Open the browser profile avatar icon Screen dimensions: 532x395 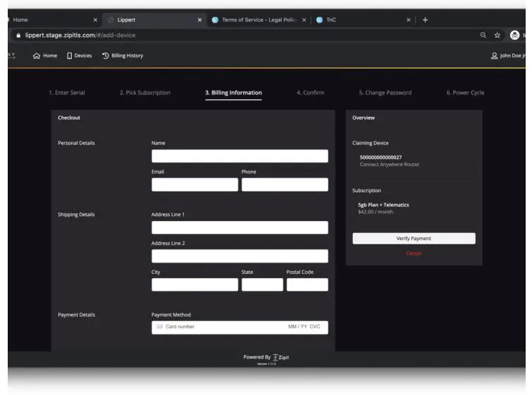(514, 35)
